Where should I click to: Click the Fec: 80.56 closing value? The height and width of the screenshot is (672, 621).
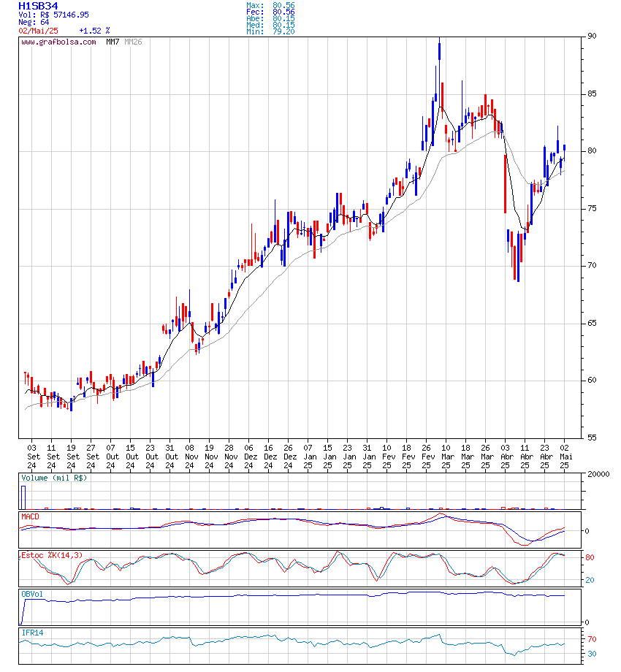[270, 12]
